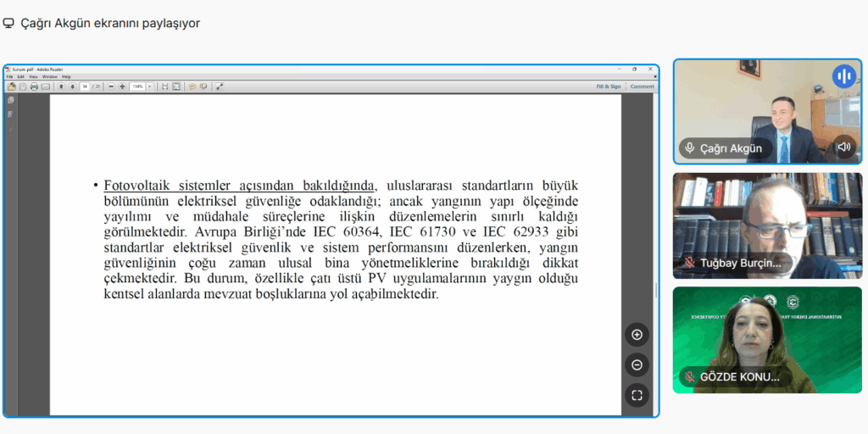Viewport: 868px width, 434px height.
Task: Click the highlight text tool icon
Action: [203, 86]
